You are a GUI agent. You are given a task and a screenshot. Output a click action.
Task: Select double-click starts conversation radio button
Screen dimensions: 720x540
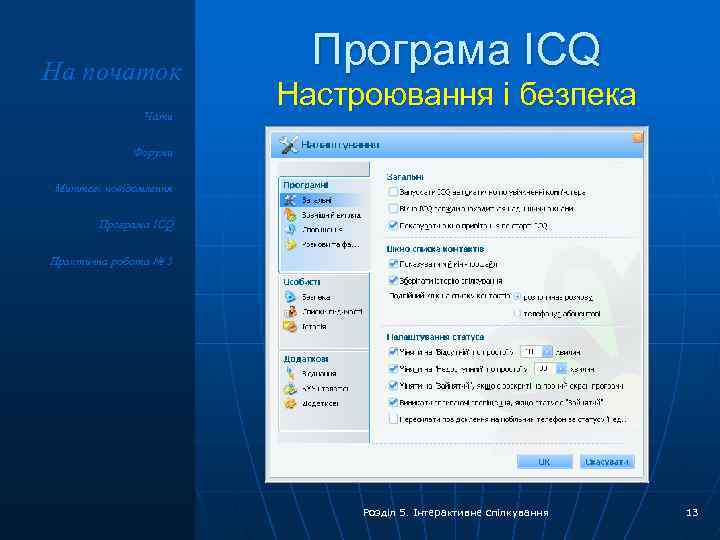pos(518,297)
